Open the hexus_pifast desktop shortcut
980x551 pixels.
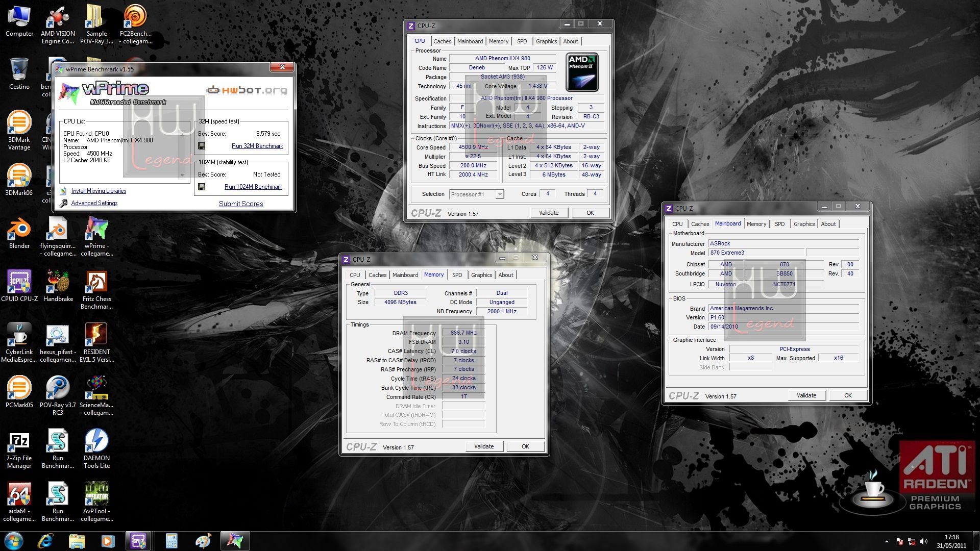coord(58,343)
